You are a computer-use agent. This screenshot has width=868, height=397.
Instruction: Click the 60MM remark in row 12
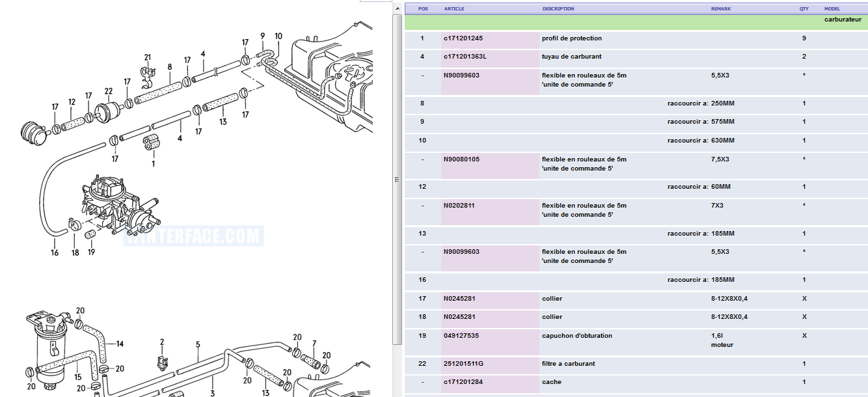click(x=721, y=187)
